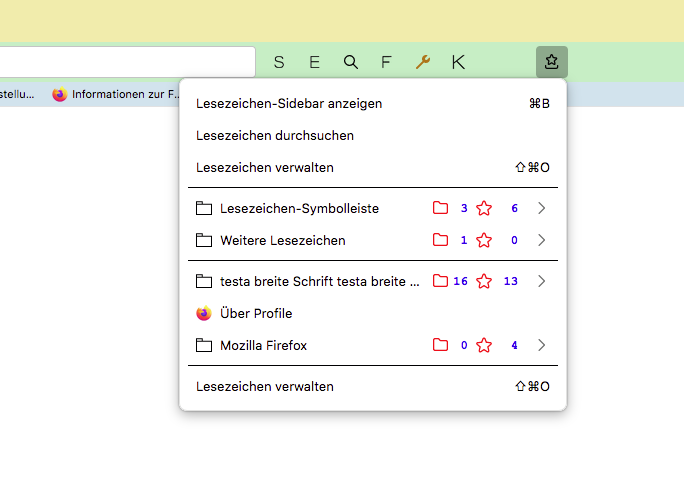
Task: Select Lesezeichen-Sidebar anzeigen
Action: point(289,103)
